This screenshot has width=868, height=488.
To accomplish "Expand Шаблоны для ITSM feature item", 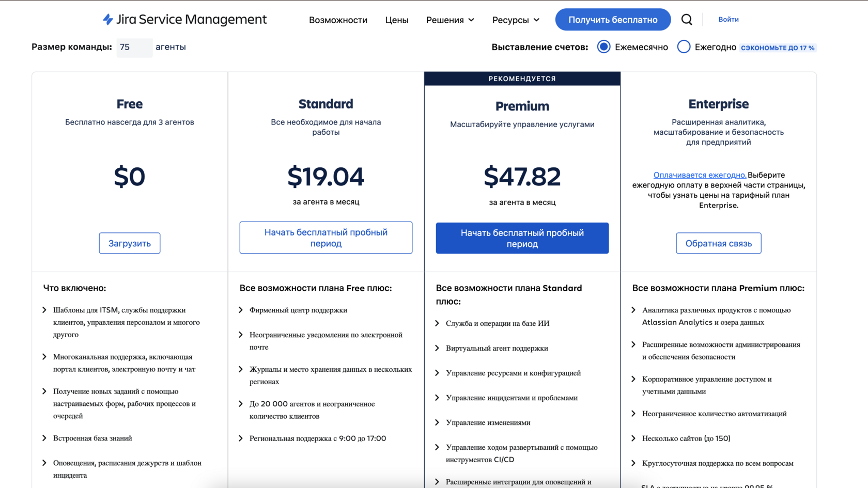I will tap(121, 322).
